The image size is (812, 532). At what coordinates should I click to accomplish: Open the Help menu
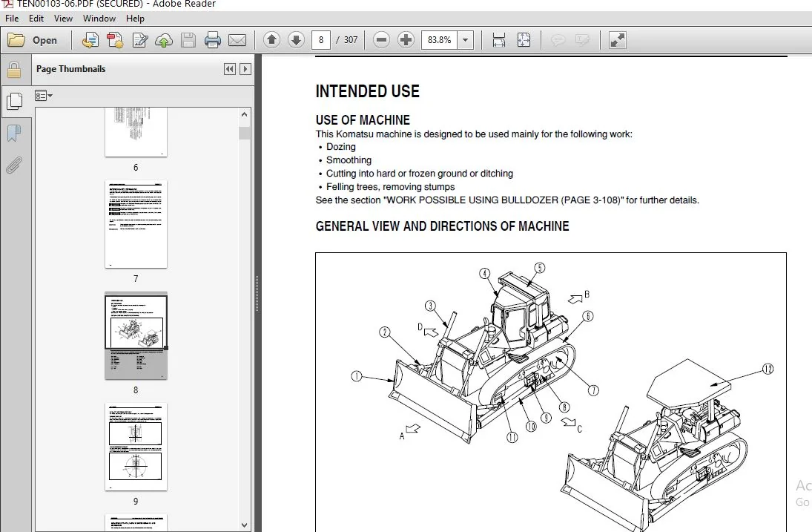pos(135,18)
